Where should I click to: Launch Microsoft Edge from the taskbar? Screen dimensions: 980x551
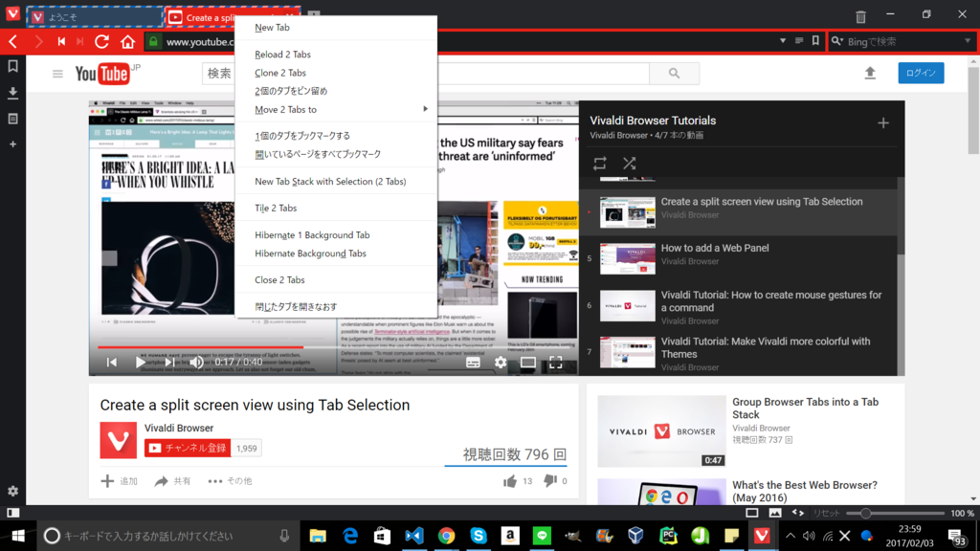tap(350, 536)
